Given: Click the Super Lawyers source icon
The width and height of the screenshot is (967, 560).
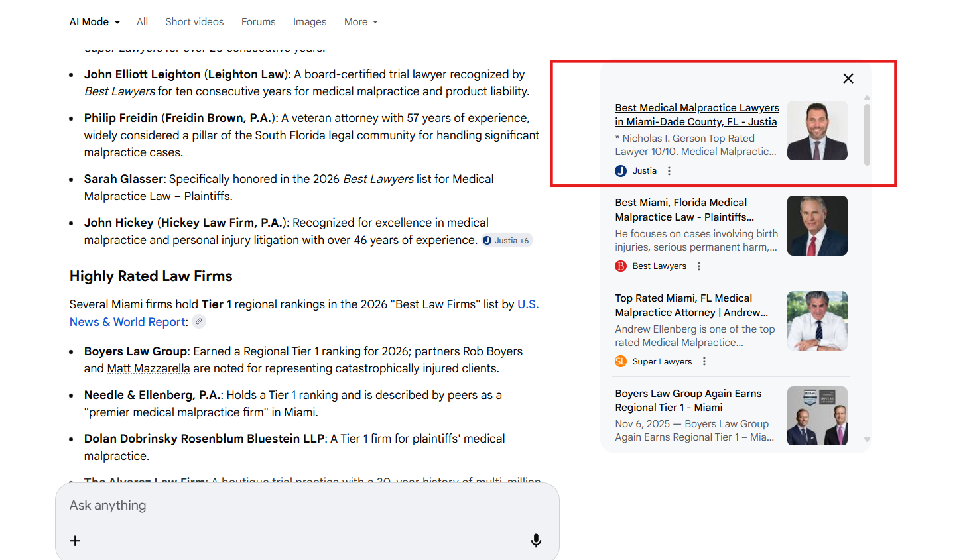Looking at the screenshot, I should pyautogui.click(x=621, y=361).
